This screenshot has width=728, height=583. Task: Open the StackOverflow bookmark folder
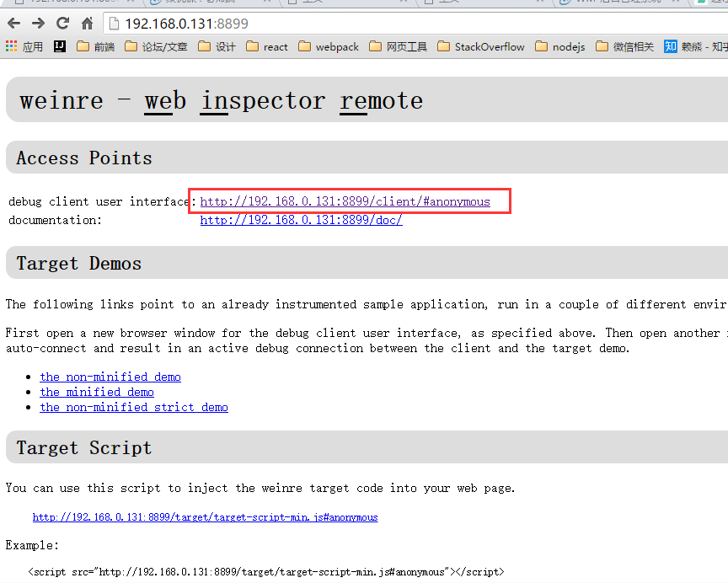[481, 46]
